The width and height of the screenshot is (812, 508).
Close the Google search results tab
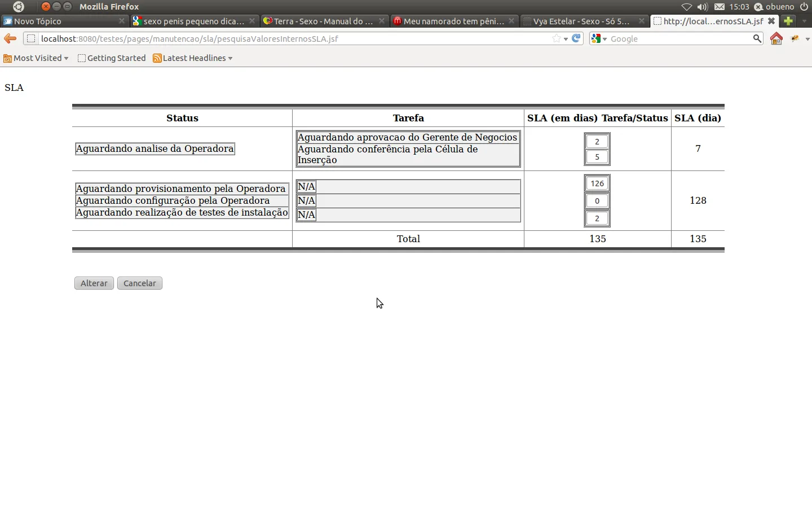[x=252, y=21]
